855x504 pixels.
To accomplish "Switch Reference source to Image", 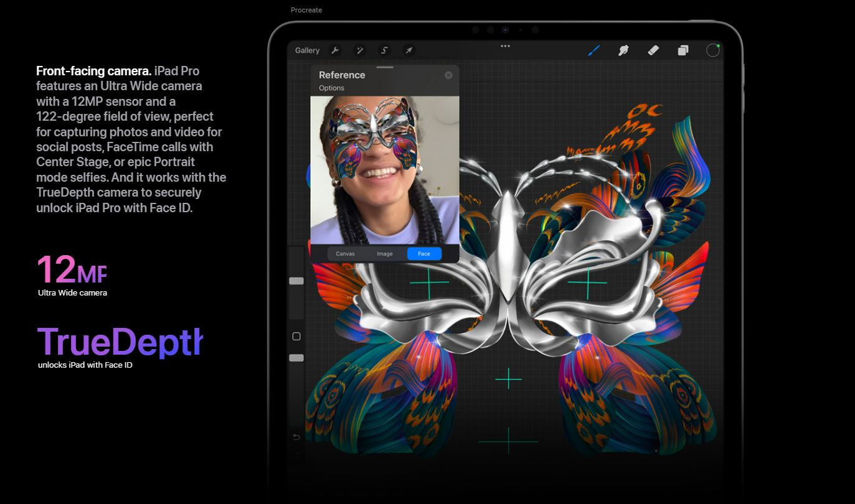I will 385,254.
